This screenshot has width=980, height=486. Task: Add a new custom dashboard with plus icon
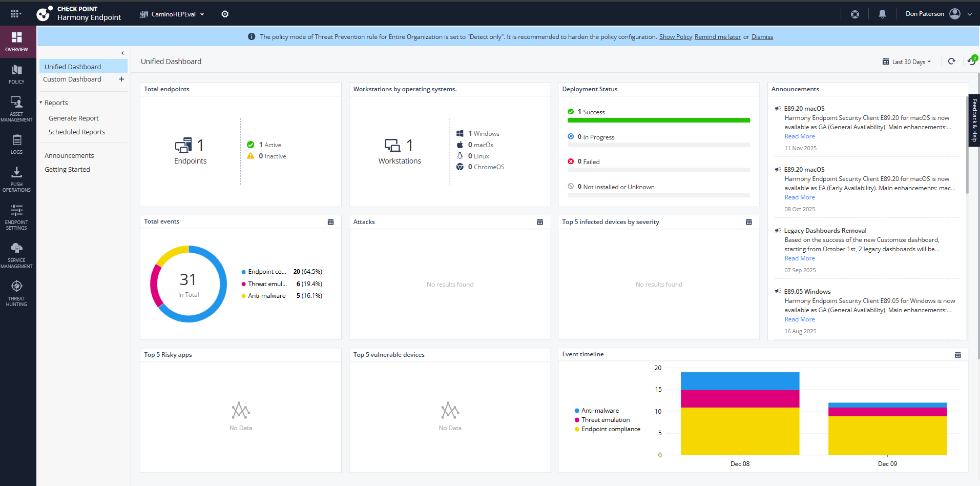point(121,79)
